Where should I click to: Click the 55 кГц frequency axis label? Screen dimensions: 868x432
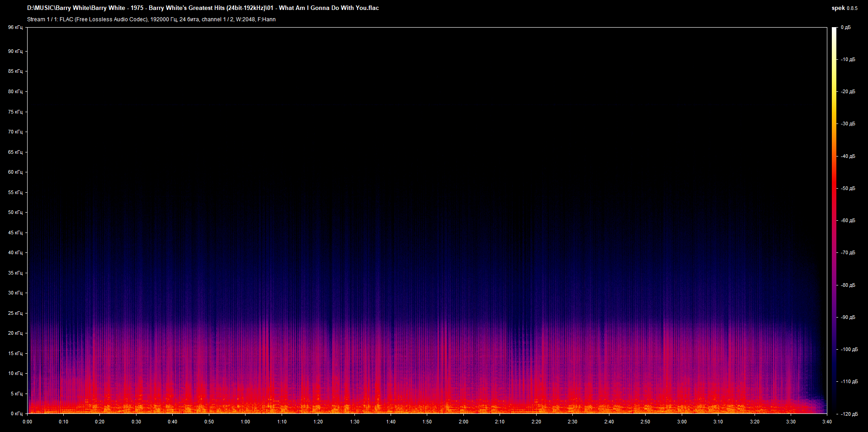tap(15, 192)
